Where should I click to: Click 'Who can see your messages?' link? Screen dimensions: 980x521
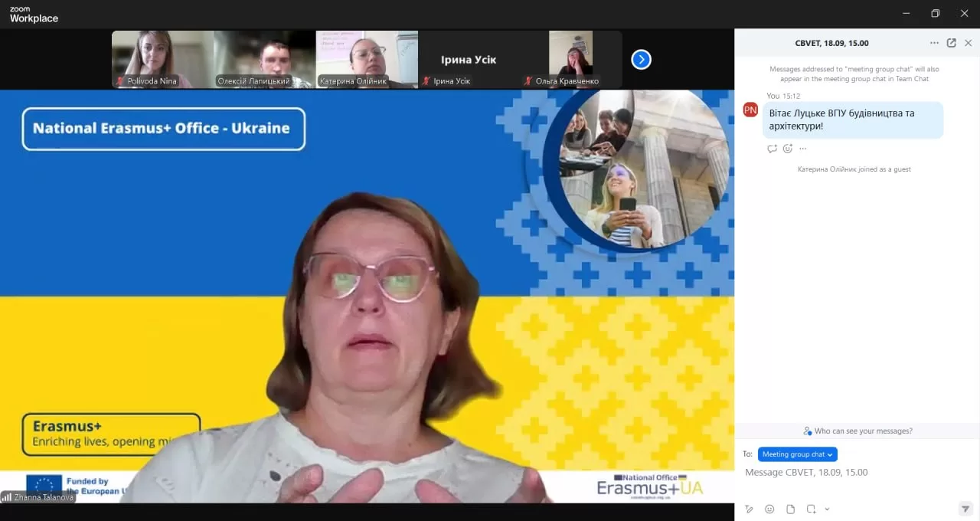click(x=857, y=431)
